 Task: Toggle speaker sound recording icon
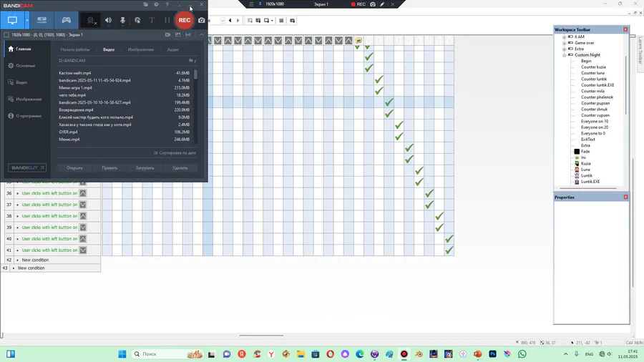(x=108, y=20)
